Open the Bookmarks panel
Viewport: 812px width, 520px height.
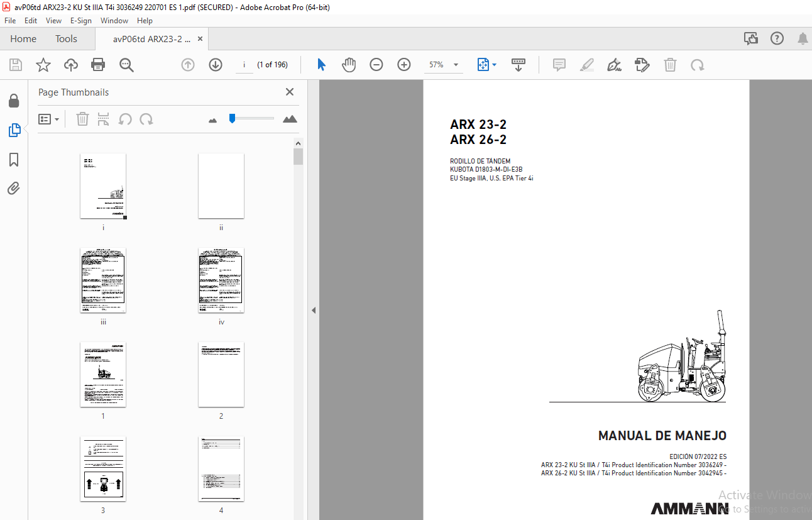14,160
